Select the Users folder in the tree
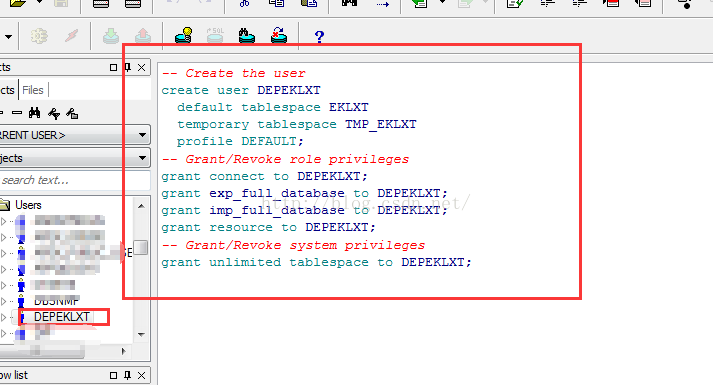This screenshot has height=385, width=713. pyautogui.click(x=28, y=205)
